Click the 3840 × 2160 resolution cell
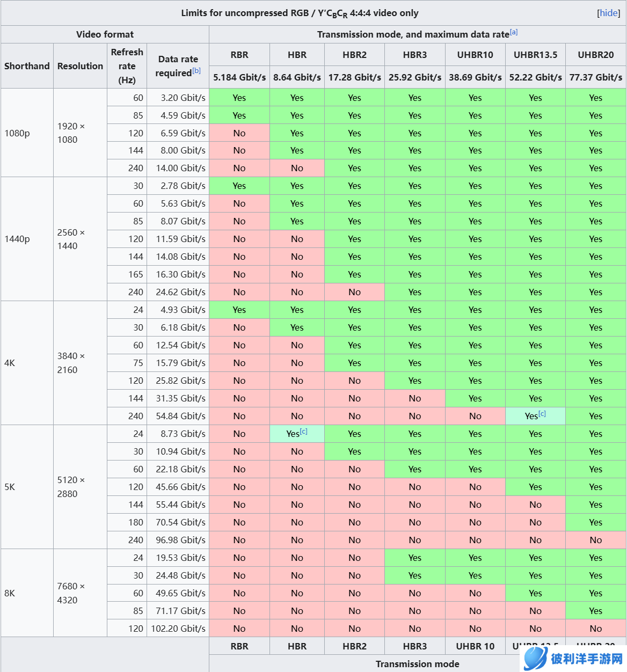 tap(71, 363)
